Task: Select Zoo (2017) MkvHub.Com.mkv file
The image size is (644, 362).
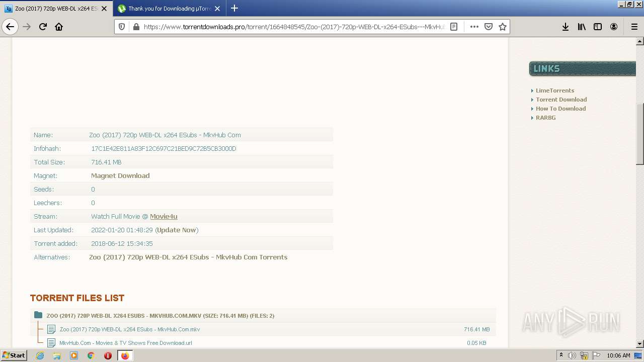Action: [x=130, y=329]
